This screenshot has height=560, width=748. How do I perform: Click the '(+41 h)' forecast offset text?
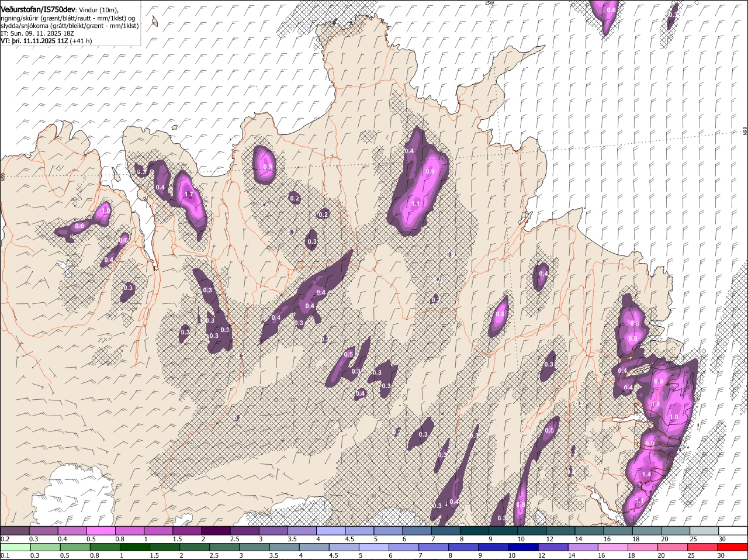(81, 41)
